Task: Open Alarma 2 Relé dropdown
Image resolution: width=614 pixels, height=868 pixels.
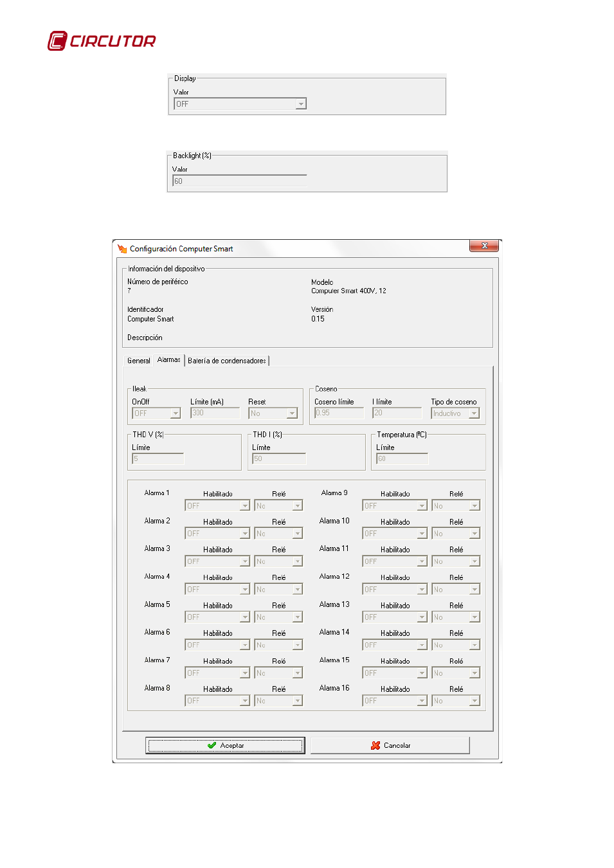Action: point(278,534)
